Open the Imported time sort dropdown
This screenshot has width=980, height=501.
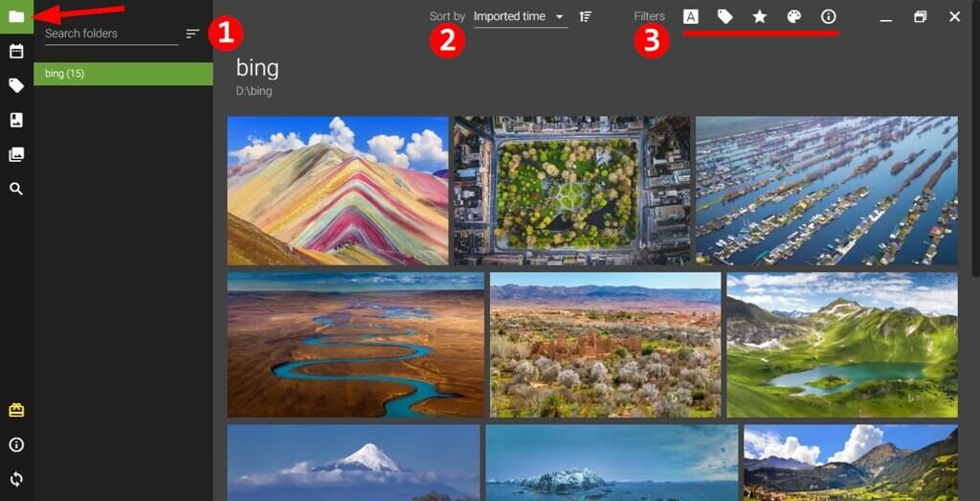coord(520,16)
